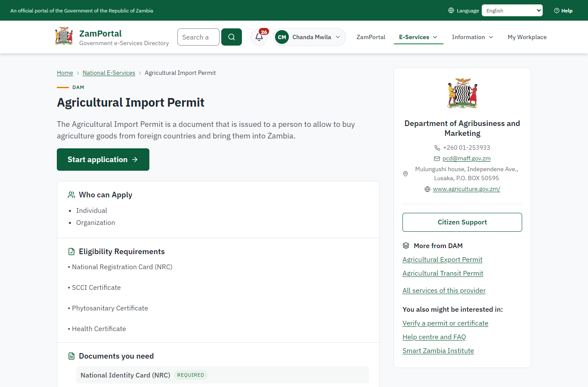Open the English language dropdown
Screen dimensions: 588x387
[x=512, y=10]
